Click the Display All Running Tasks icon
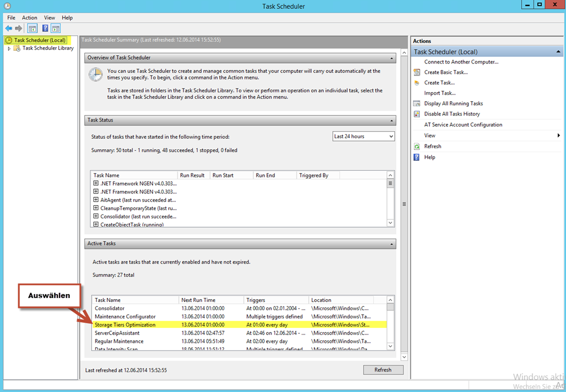This screenshot has width=566, height=392. (417, 103)
